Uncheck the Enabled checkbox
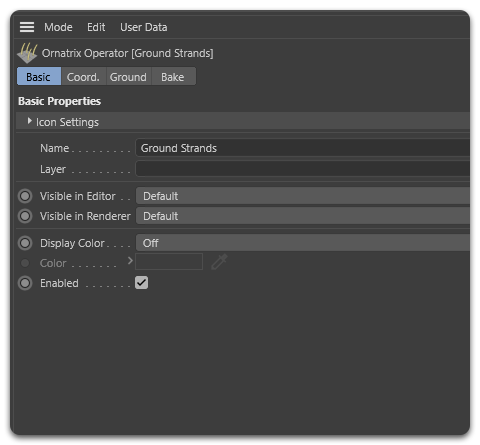480x445 pixels. click(x=141, y=283)
